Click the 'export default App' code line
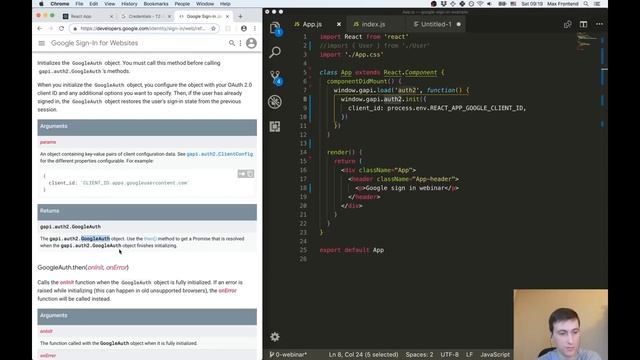The height and width of the screenshot is (360, 640). (x=352, y=250)
